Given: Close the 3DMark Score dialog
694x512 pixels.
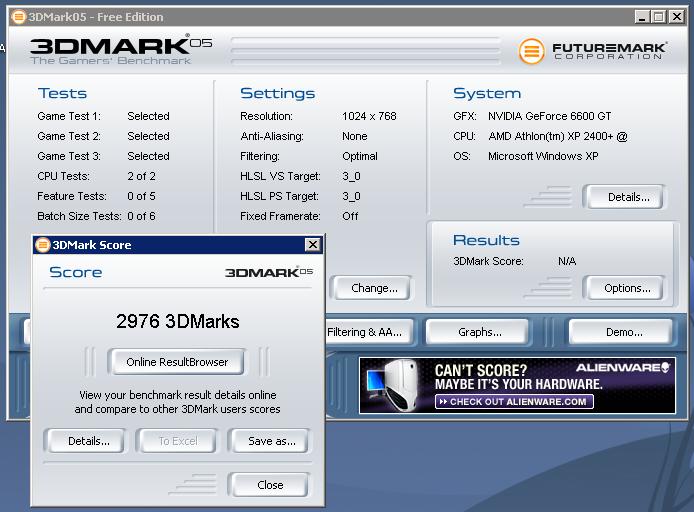Looking at the screenshot, I should [x=312, y=244].
